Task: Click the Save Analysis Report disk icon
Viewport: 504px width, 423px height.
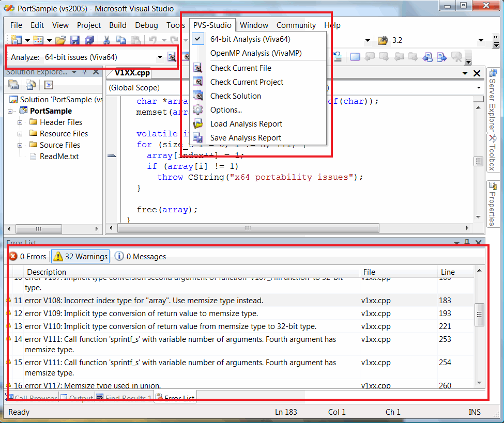Action: pyautogui.click(x=197, y=138)
